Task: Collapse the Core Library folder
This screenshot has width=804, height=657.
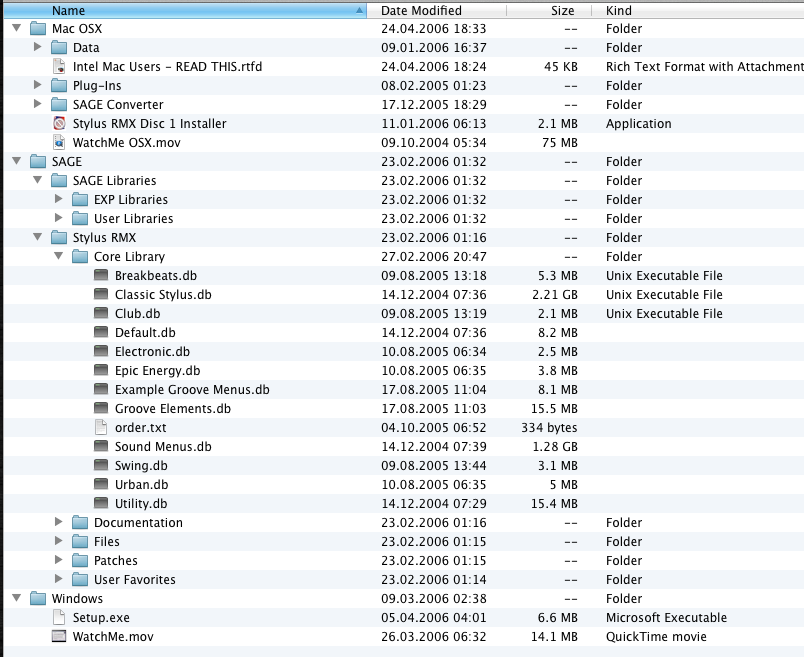Action: 58,257
